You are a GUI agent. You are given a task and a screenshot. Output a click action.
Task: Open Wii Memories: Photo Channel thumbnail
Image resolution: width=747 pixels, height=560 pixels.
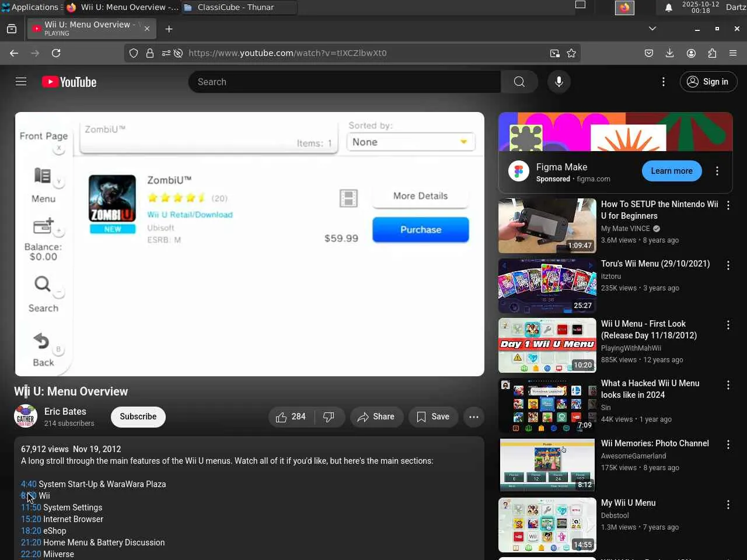547,465
